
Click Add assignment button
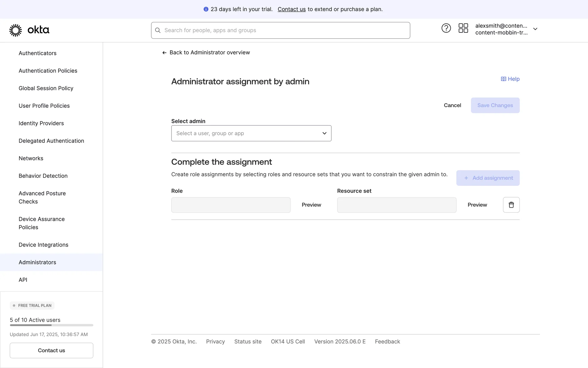[x=488, y=178]
